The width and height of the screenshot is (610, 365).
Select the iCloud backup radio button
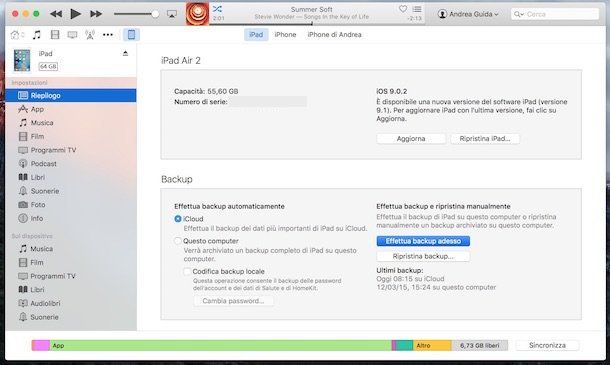tap(178, 219)
